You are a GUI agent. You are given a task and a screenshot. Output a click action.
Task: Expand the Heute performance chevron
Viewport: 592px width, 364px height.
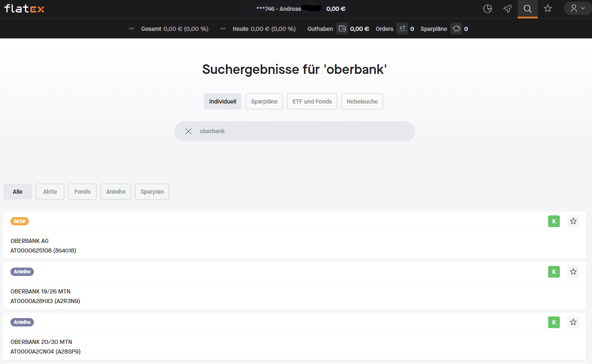click(x=223, y=29)
